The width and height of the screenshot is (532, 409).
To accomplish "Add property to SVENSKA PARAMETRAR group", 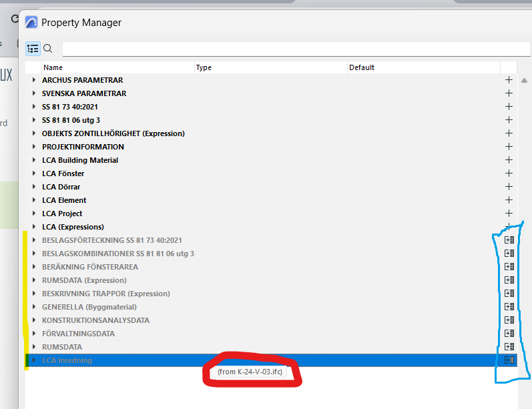I will pos(509,93).
